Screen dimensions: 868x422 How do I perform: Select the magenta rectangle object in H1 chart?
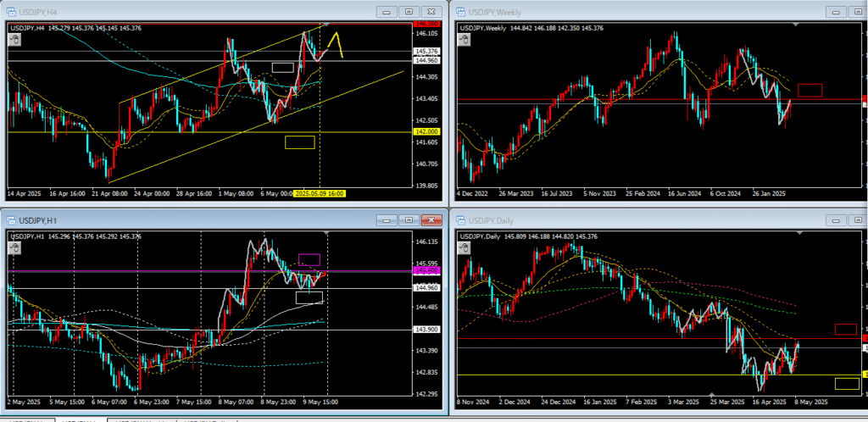tap(309, 259)
